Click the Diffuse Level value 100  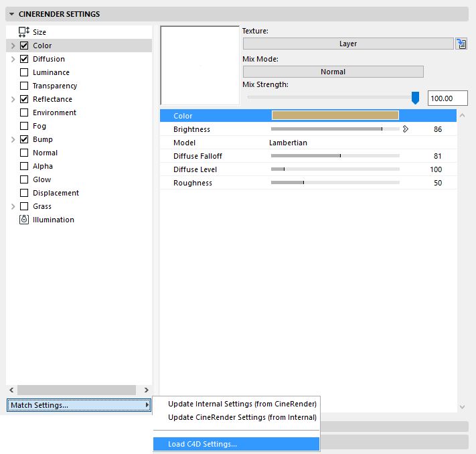(x=436, y=169)
